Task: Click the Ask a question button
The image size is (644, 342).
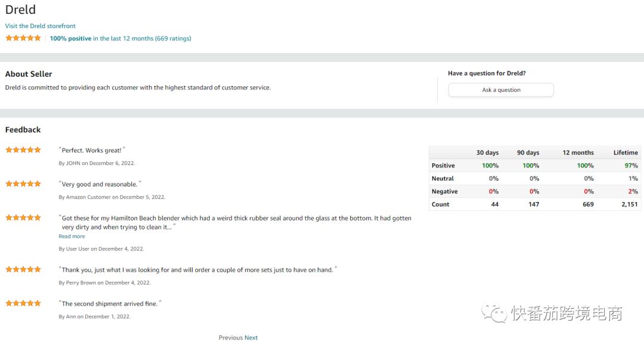Action: coord(501,90)
